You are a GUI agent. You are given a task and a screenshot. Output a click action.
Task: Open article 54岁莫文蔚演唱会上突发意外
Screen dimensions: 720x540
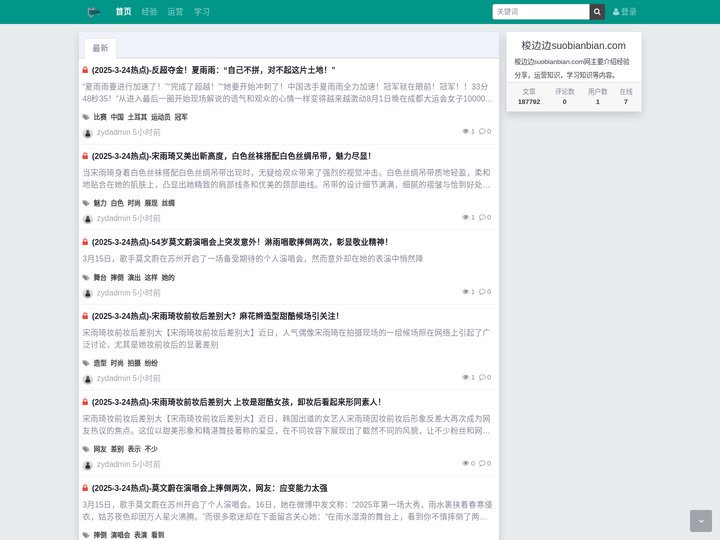pyautogui.click(x=240, y=242)
